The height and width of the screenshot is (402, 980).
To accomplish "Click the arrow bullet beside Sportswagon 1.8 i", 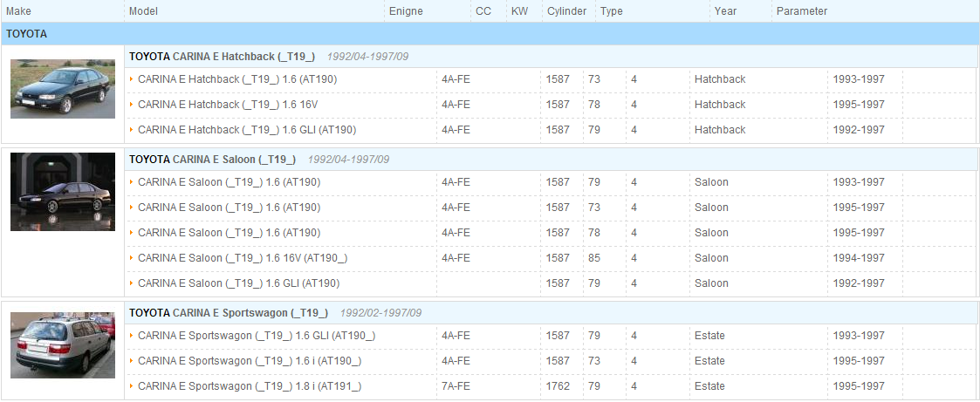I will 132,385.
